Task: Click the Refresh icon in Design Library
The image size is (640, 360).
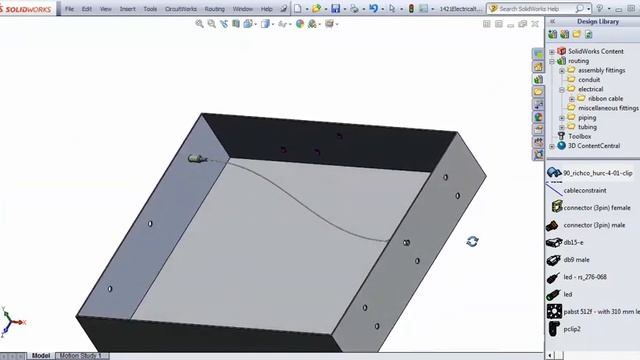Action: click(x=589, y=34)
